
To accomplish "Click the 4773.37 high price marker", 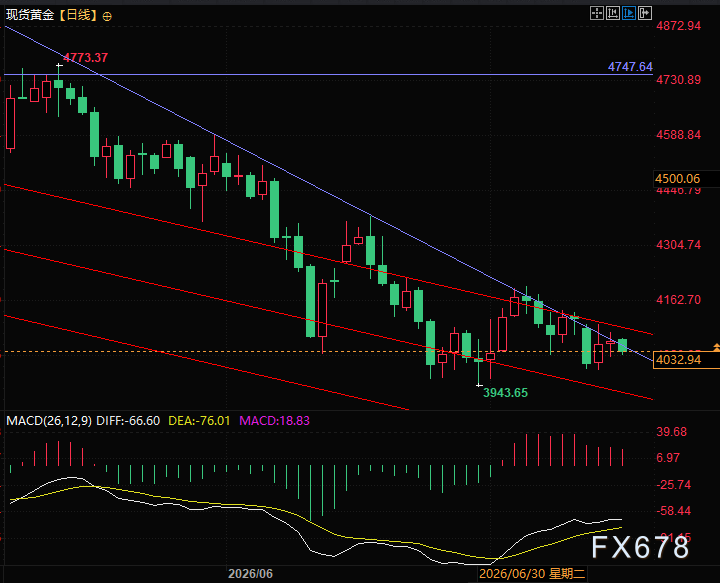I will [x=85, y=58].
